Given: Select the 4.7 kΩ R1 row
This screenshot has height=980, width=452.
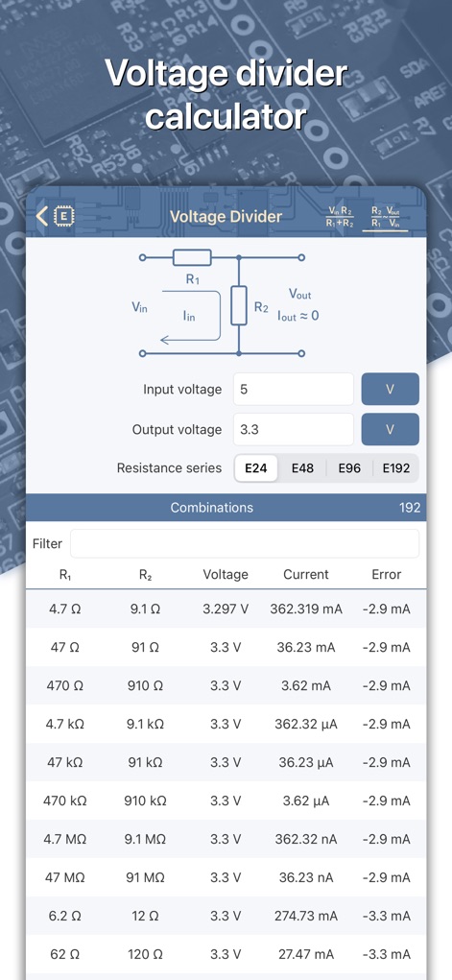Looking at the screenshot, I should tap(226, 725).
